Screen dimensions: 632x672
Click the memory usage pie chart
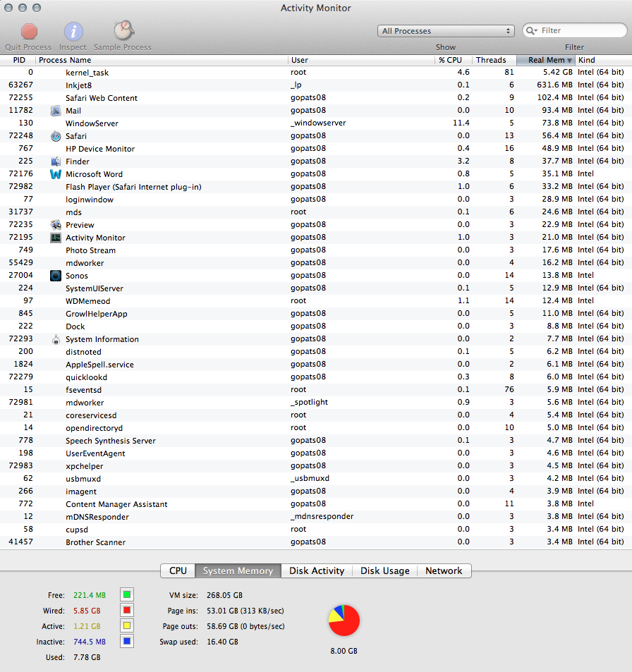344,620
